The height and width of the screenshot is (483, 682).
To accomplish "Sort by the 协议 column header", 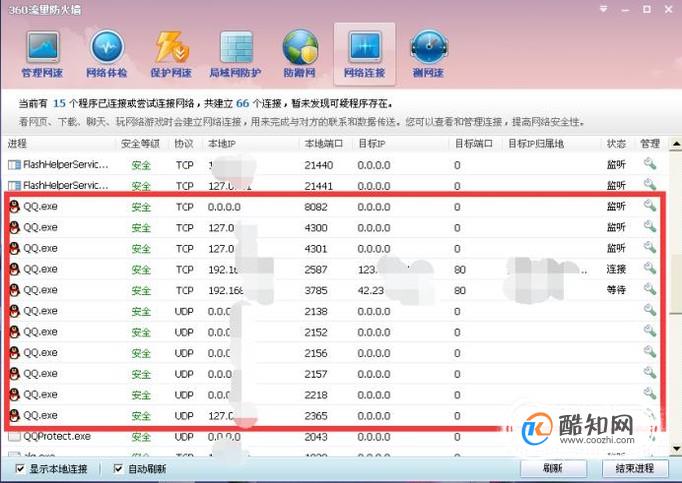I will pos(184,144).
